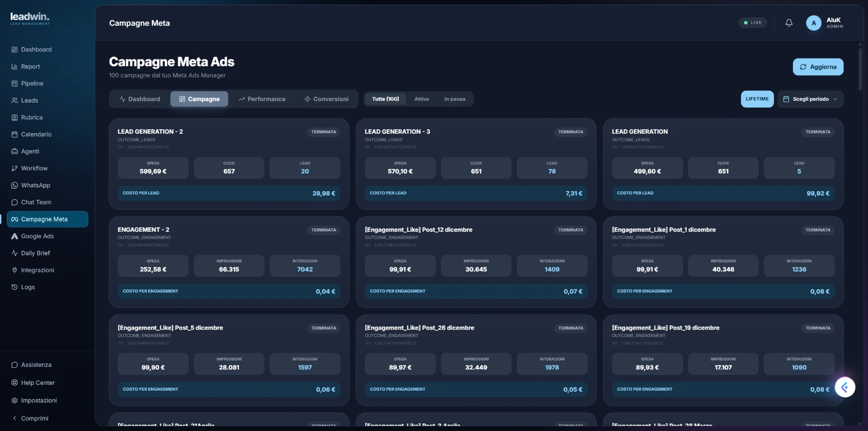Click the Aggiorna refresh button
Viewport: 868px width, 431px height.
pyautogui.click(x=818, y=67)
